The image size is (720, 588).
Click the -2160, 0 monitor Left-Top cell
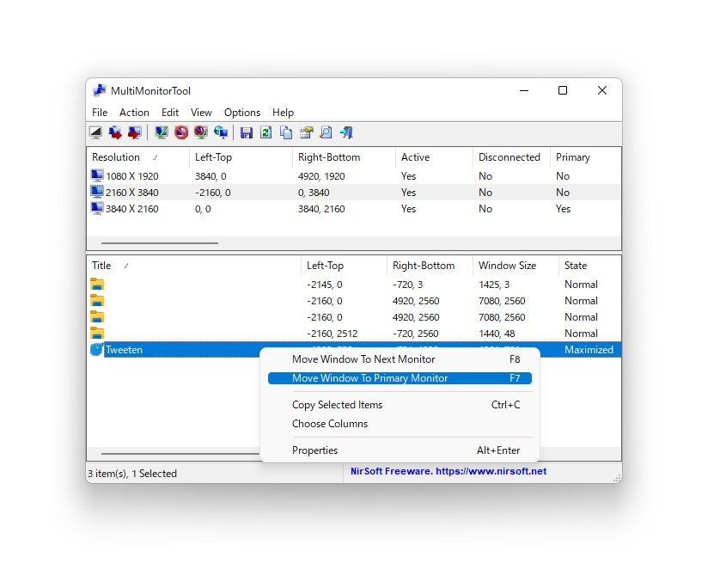(x=212, y=193)
